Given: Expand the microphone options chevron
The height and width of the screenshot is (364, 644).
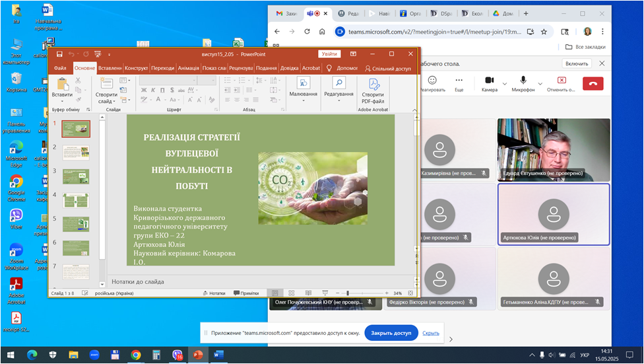Looking at the screenshot, I should click(x=540, y=83).
